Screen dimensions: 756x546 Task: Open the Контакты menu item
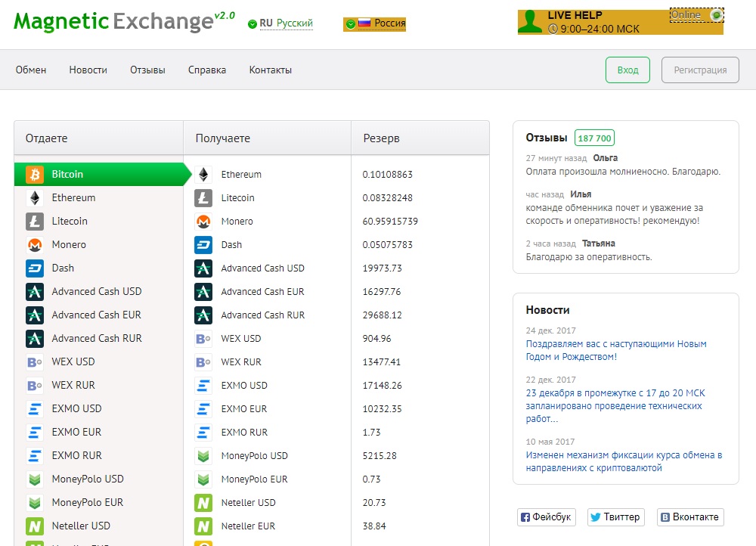click(271, 70)
